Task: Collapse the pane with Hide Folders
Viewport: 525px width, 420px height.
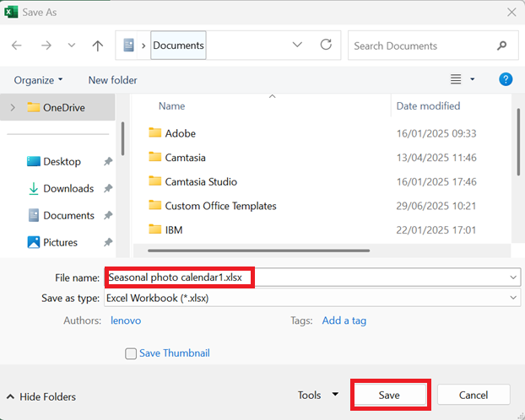Action: click(41, 397)
